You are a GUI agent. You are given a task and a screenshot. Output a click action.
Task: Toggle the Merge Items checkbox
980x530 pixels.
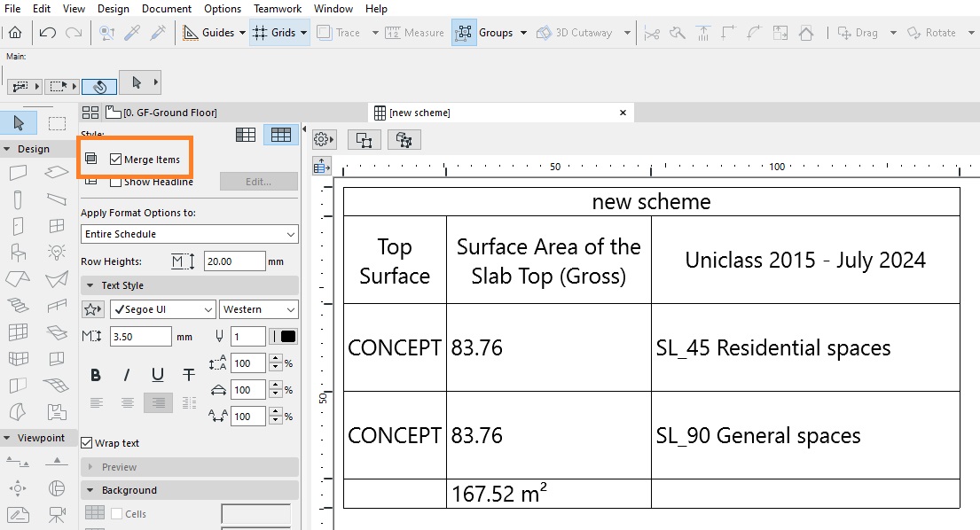pos(118,158)
